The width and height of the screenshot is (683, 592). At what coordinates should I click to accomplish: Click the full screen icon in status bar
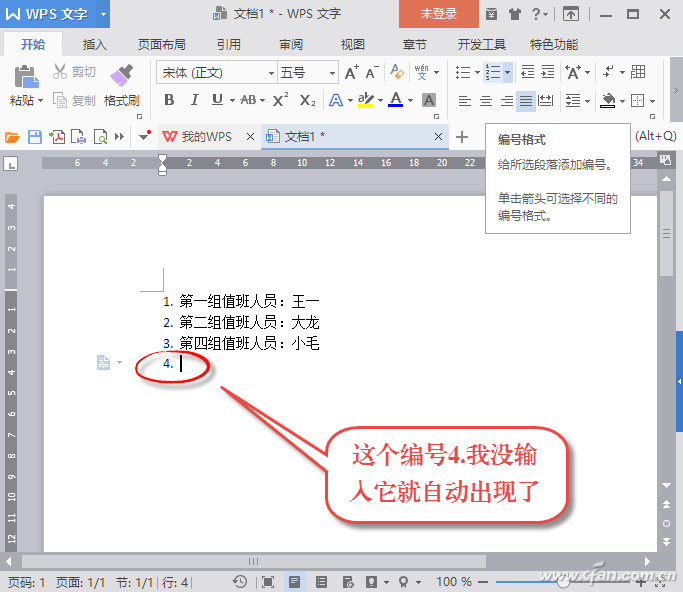[x=267, y=582]
